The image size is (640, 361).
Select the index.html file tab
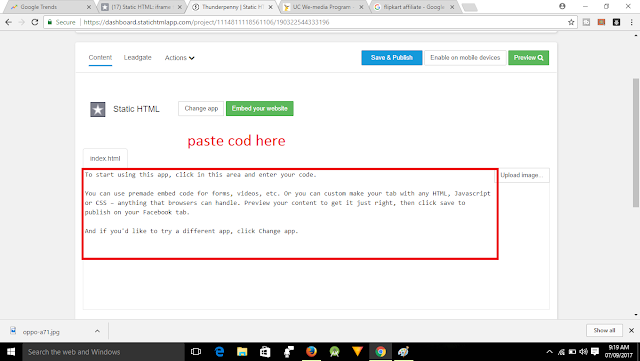[x=105, y=158]
